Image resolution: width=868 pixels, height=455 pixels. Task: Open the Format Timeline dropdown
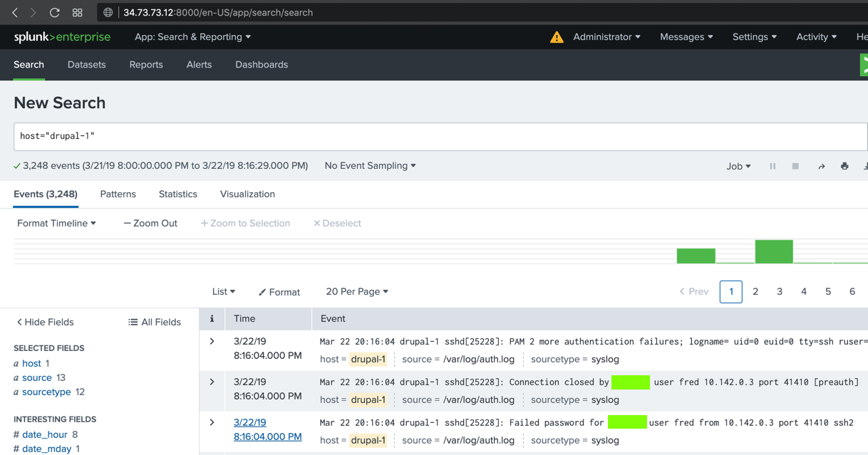click(56, 224)
